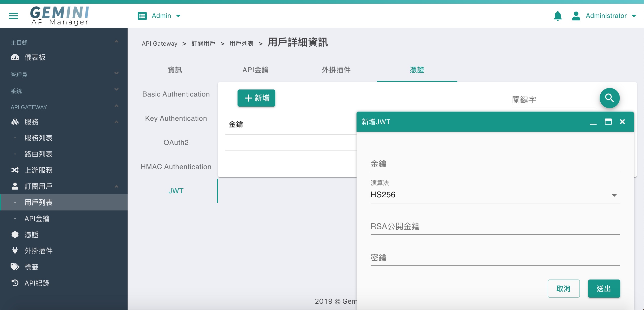Viewport: 644px width, 310px height.
Task: Collapse the 服務 submenu chevron
Action: (x=116, y=122)
